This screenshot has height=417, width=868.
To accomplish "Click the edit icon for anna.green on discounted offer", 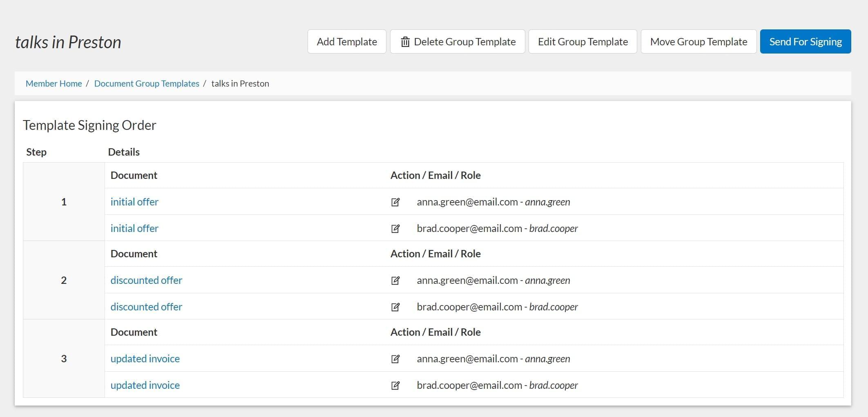I will point(395,281).
